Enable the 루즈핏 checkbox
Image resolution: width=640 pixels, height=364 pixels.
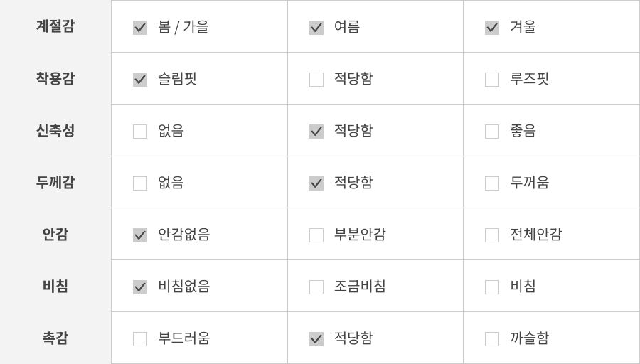click(492, 80)
